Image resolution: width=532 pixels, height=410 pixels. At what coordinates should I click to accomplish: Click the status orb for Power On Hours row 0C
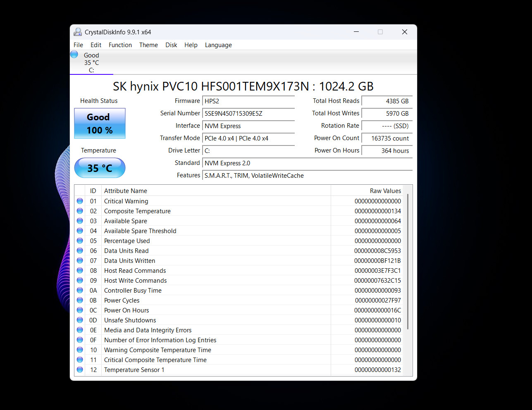[x=80, y=310]
